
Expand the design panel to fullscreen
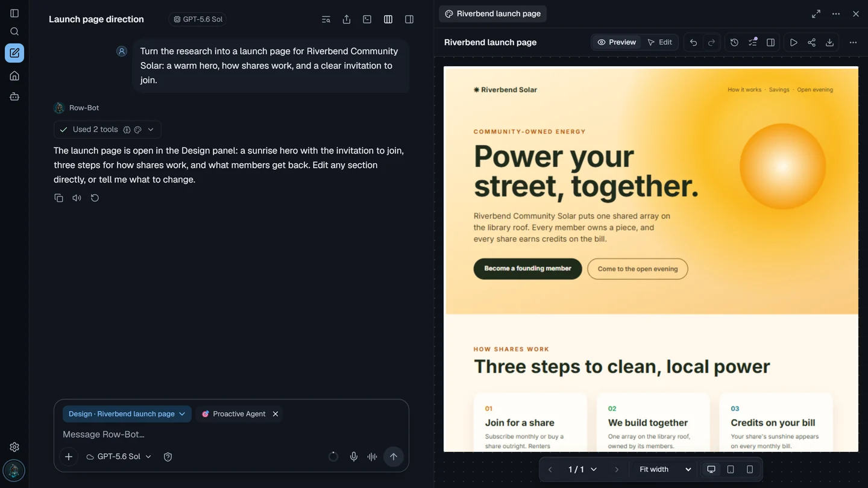pyautogui.click(x=816, y=14)
